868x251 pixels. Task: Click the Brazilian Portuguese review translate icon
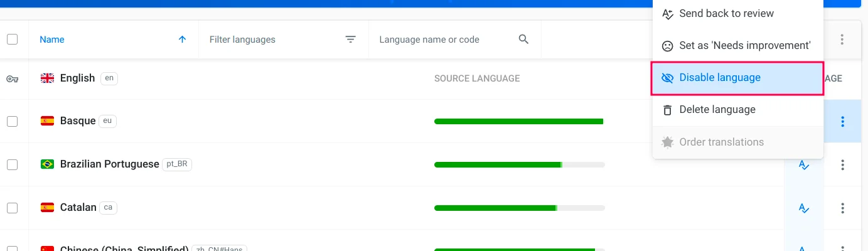click(803, 165)
